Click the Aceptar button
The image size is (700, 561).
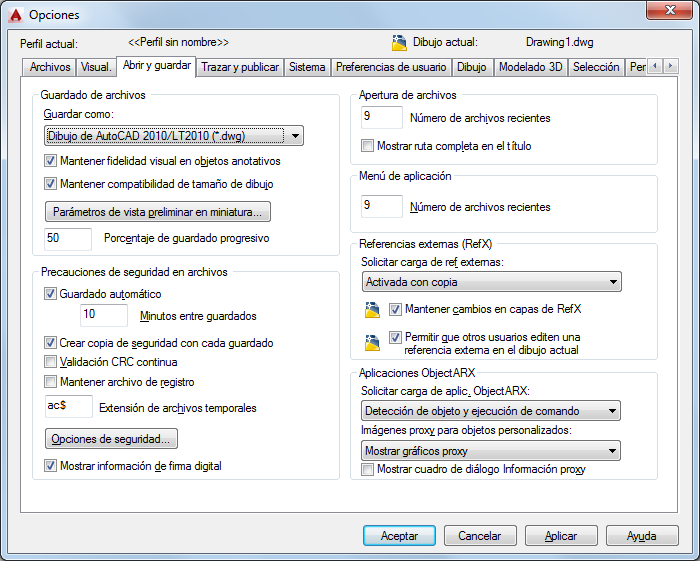coord(399,536)
